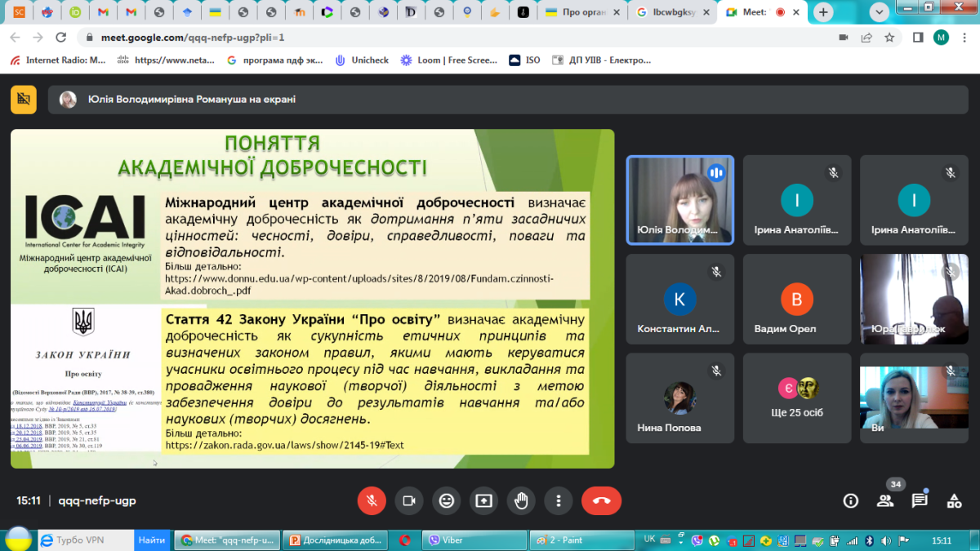Unmute the microphone in call controls
Viewport: 980px width, 551px height.
tap(372, 500)
